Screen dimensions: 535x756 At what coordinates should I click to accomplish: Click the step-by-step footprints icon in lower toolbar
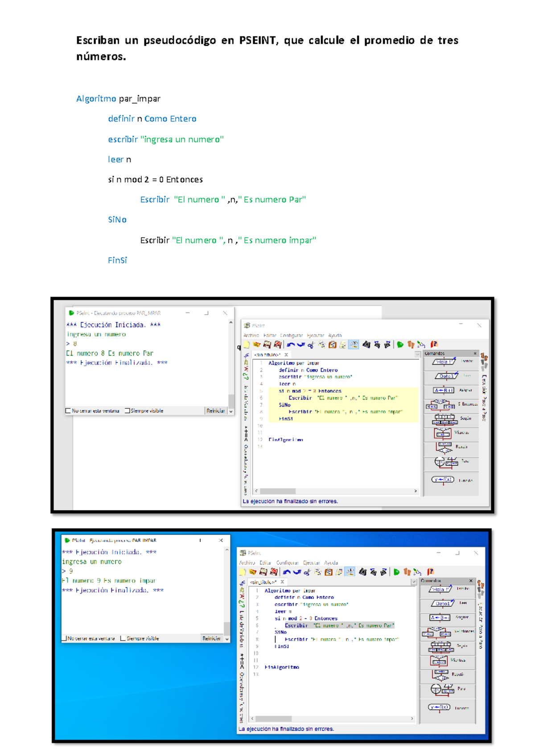tap(407, 572)
